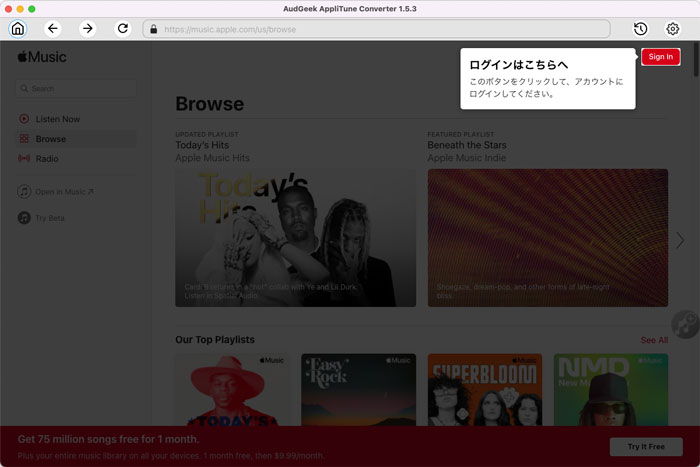Click the address bar URL field
700x467 pixels.
click(376, 29)
